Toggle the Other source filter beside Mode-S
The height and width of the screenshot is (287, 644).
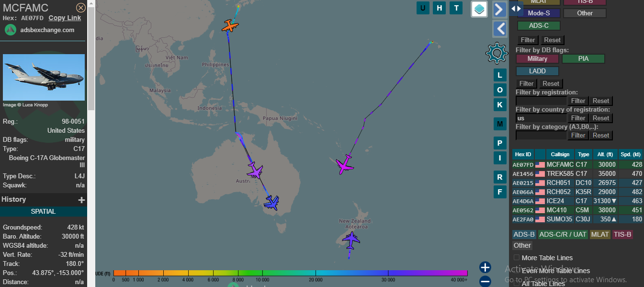point(585,13)
